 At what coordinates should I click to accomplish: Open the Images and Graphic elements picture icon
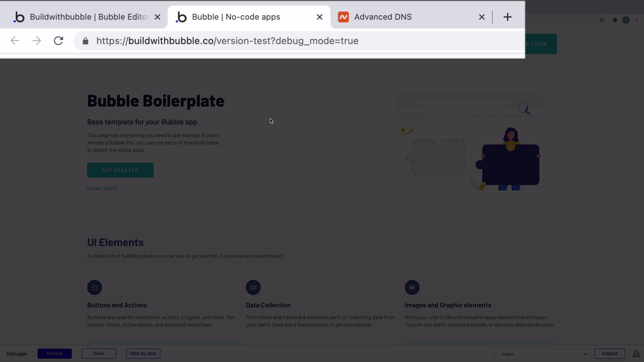click(x=412, y=287)
